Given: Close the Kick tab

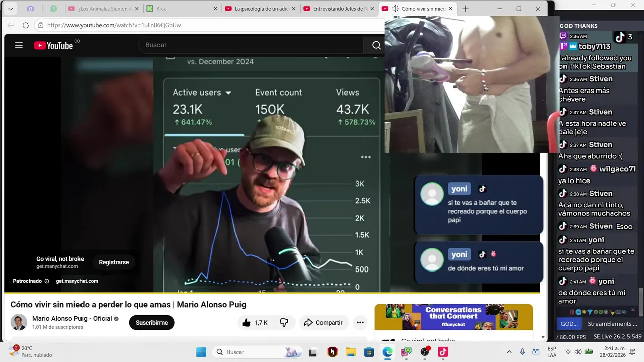Looking at the screenshot, I should [x=215, y=9].
